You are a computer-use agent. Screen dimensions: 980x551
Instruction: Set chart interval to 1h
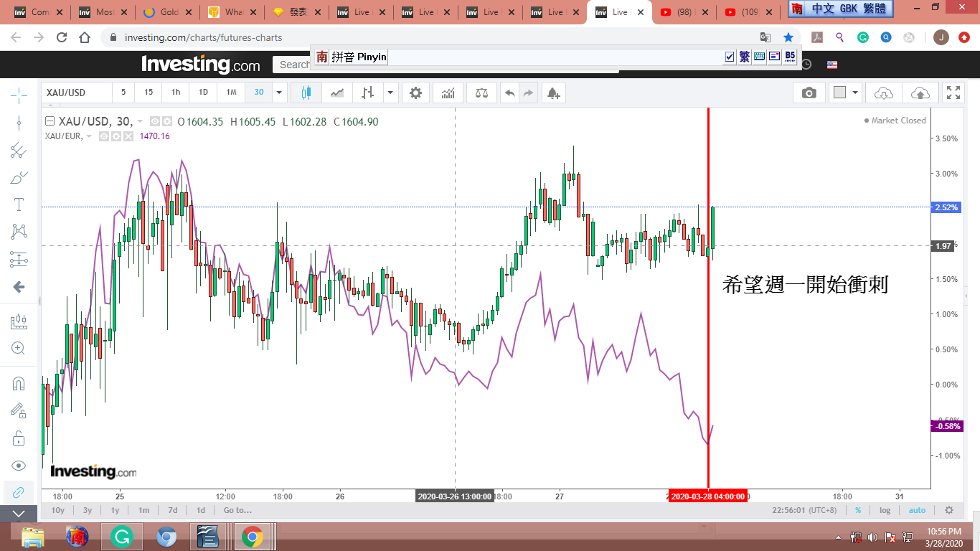click(x=176, y=92)
